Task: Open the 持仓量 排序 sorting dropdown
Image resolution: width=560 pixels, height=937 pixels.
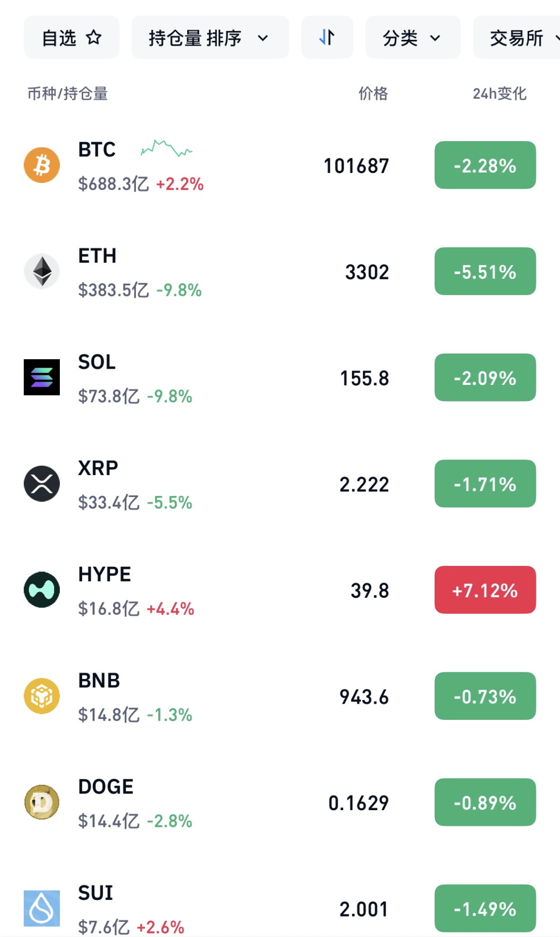Action: [209, 38]
